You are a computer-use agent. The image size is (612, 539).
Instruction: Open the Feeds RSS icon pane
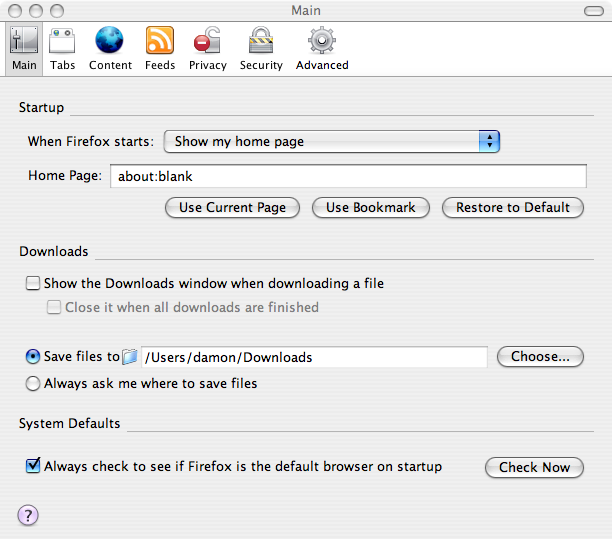pyautogui.click(x=160, y=41)
